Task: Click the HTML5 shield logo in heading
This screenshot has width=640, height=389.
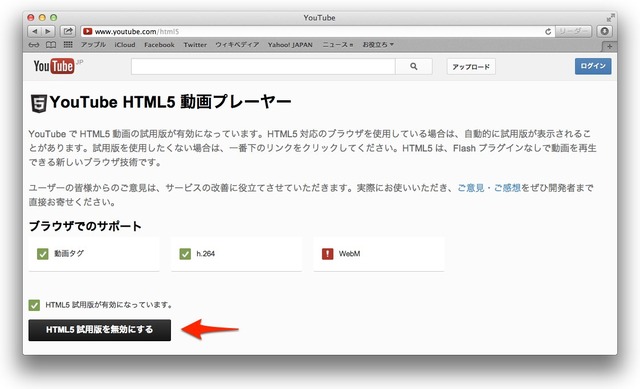Action: click(39, 103)
